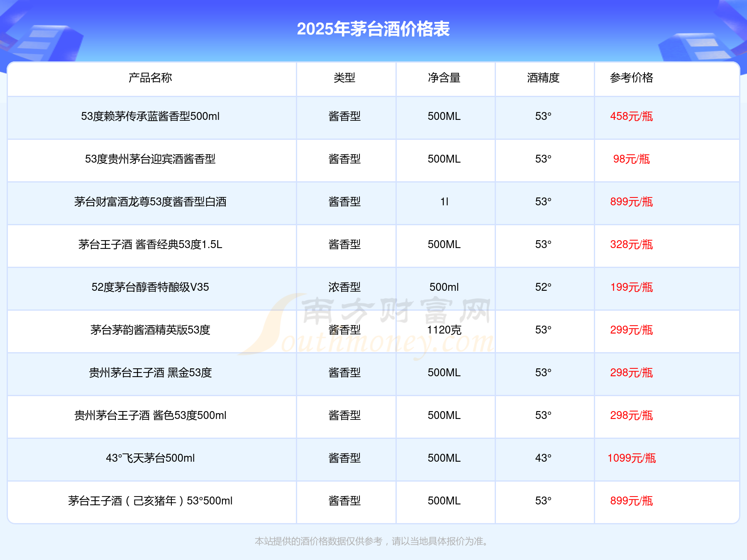Viewport: 747px width, 560px height.
Task: Click 500ML in 酱色 row
Action: pos(444,415)
